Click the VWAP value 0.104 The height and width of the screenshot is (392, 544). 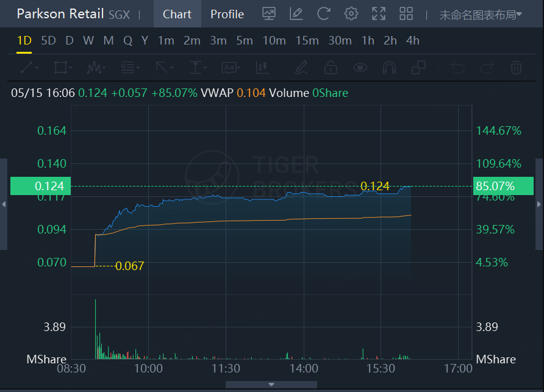click(x=251, y=93)
